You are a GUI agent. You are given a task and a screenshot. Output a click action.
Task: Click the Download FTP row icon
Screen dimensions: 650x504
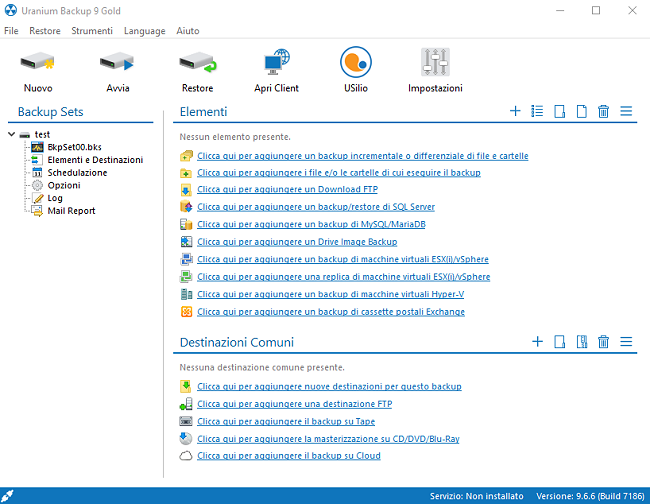[x=186, y=190]
